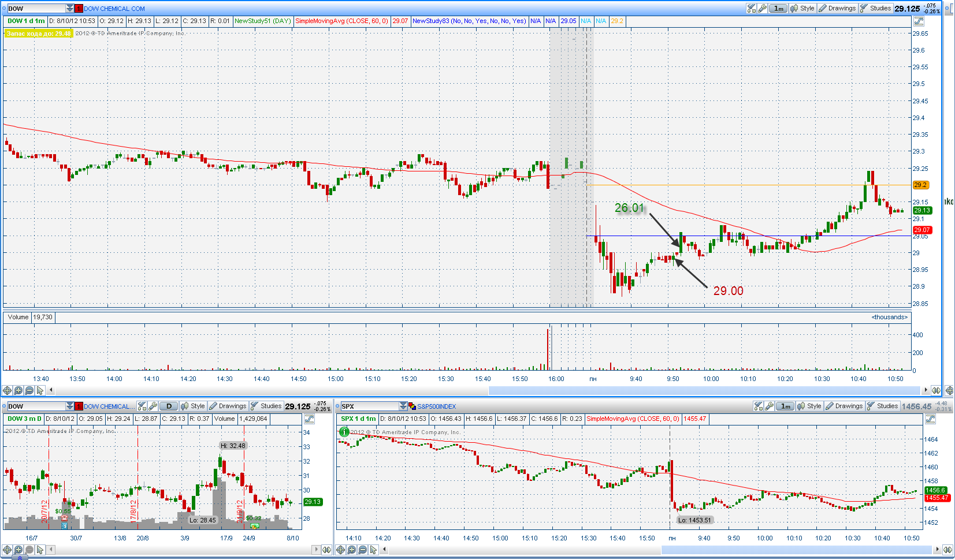Click the scroll right arrow under the main chart
Viewport: 955px width, 560px height.
(926, 390)
